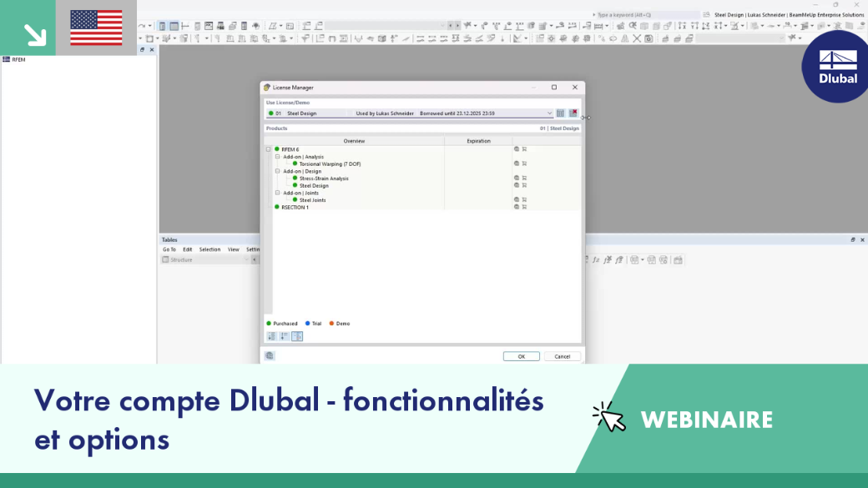Click the Overview column header
The width and height of the screenshot is (868, 488).
click(x=354, y=141)
